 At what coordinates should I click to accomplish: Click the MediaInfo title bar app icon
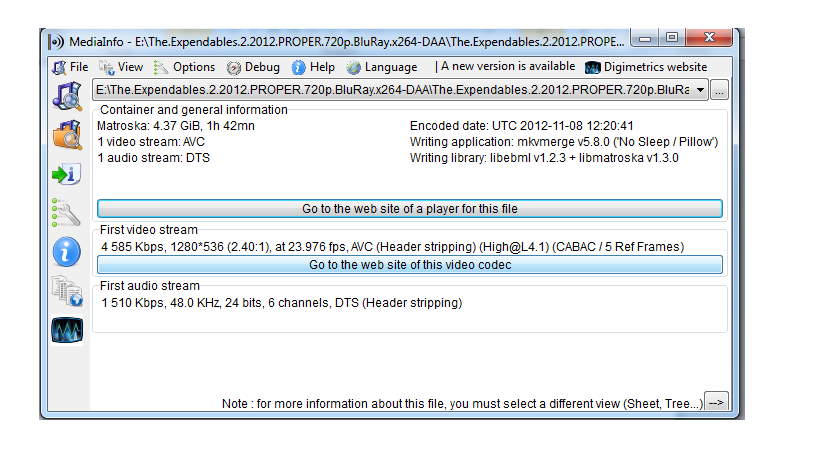click(56, 42)
